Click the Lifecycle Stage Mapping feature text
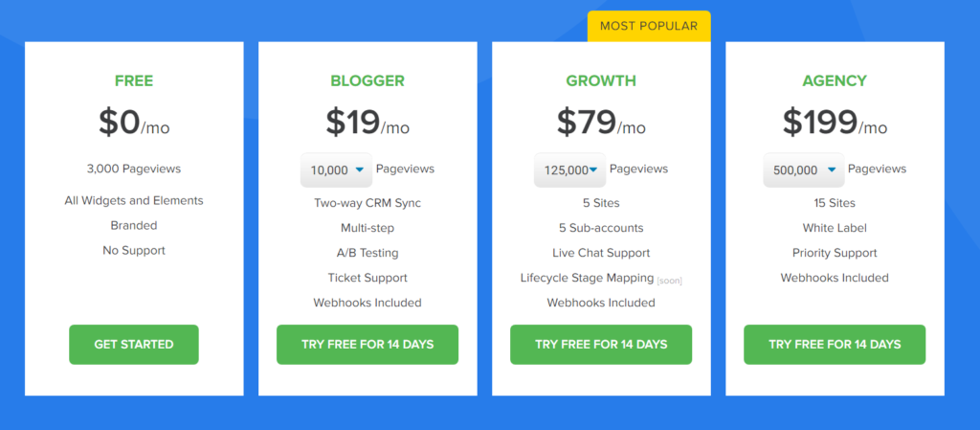Image resolution: width=980 pixels, height=430 pixels. pos(587,278)
